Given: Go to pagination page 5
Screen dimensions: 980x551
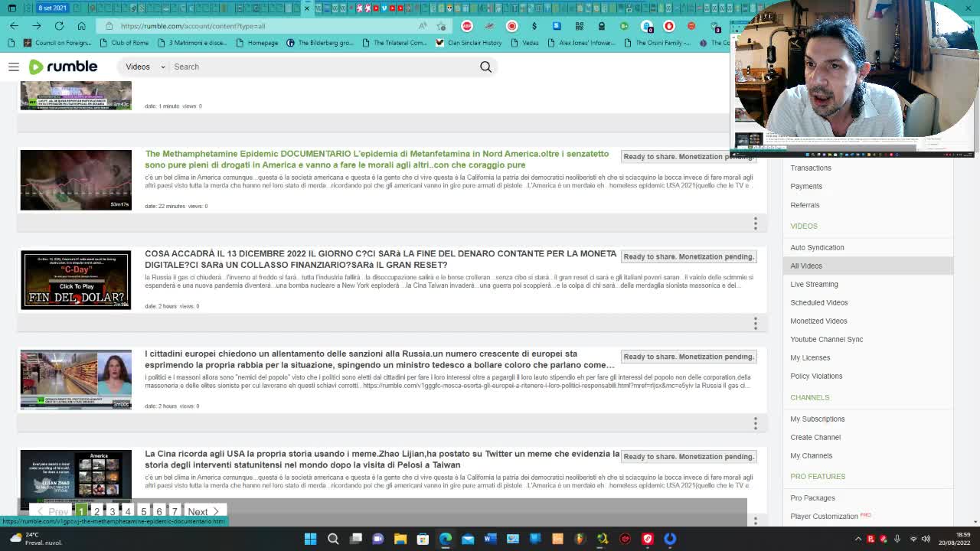Looking at the screenshot, I should [x=143, y=511].
